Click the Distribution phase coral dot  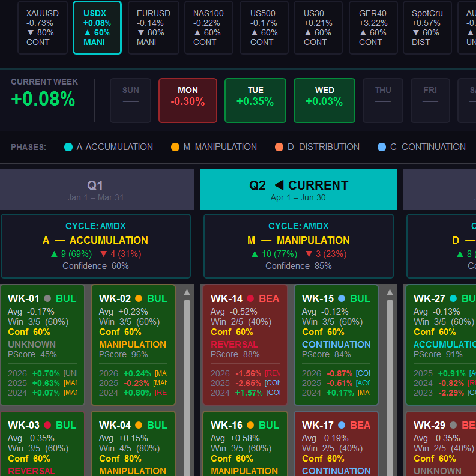point(279,147)
